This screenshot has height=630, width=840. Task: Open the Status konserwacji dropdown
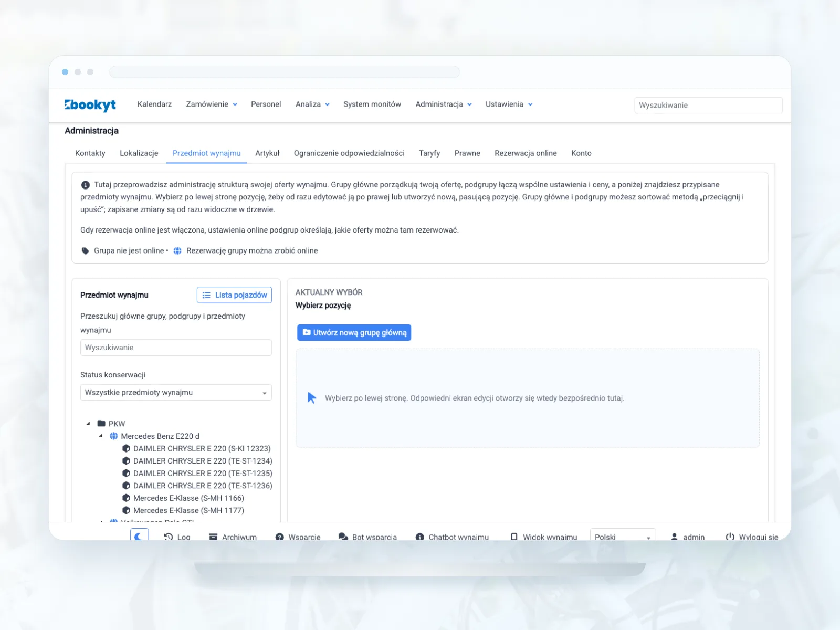pos(176,393)
